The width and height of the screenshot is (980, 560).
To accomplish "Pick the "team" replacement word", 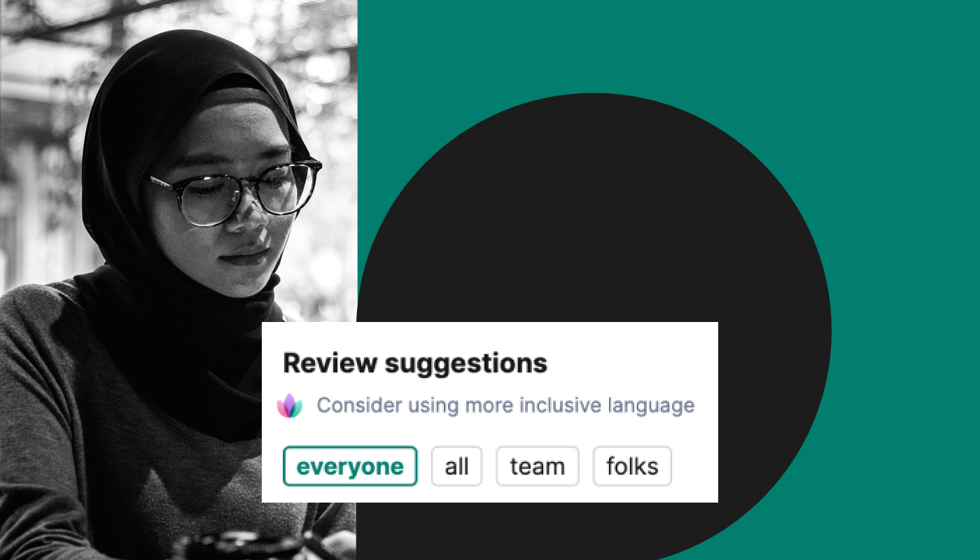I will tap(538, 466).
